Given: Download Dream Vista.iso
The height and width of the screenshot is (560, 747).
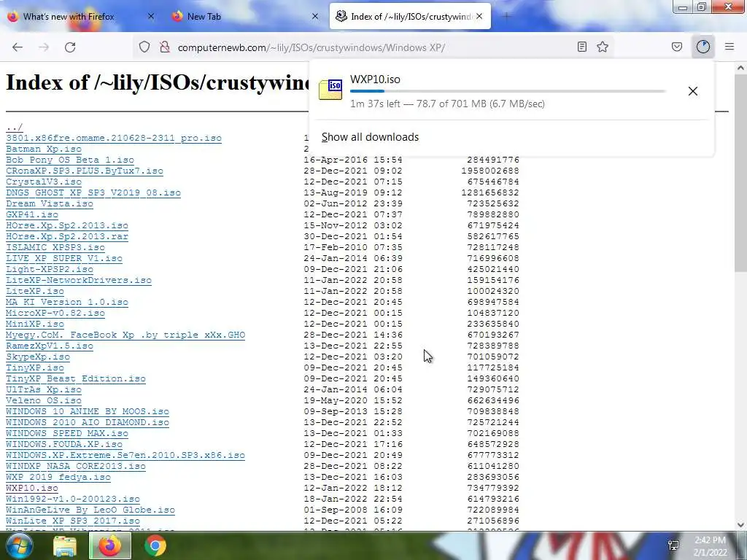Looking at the screenshot, I should (50, 204).
